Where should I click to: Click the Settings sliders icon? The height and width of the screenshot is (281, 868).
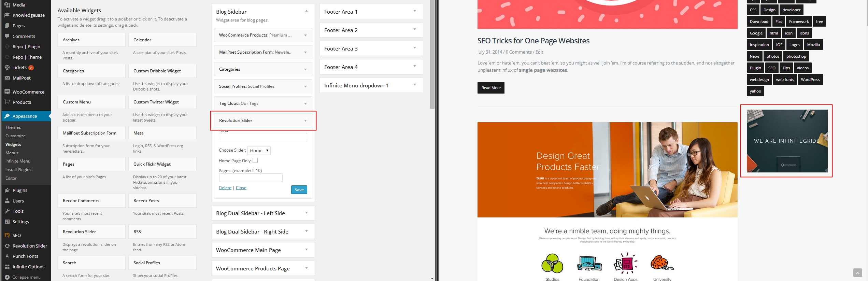(x=7, y=222)
